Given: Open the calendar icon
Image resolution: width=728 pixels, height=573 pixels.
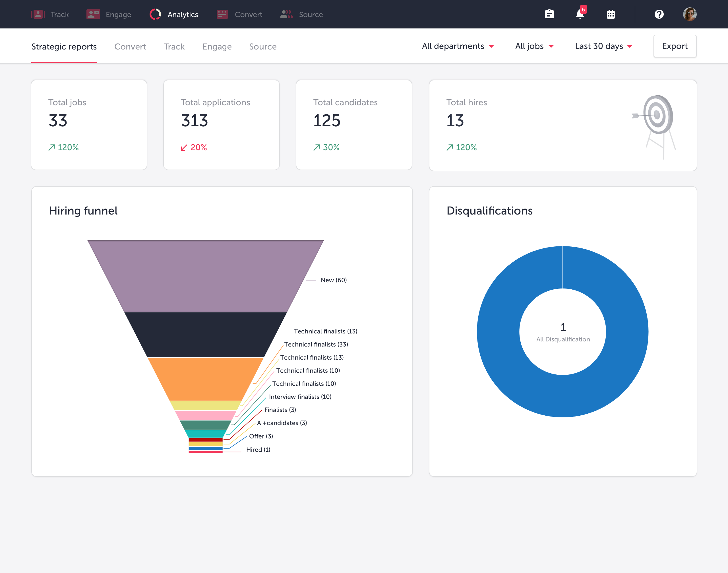Looking at the screenshot, I should (x=611, y=15).
